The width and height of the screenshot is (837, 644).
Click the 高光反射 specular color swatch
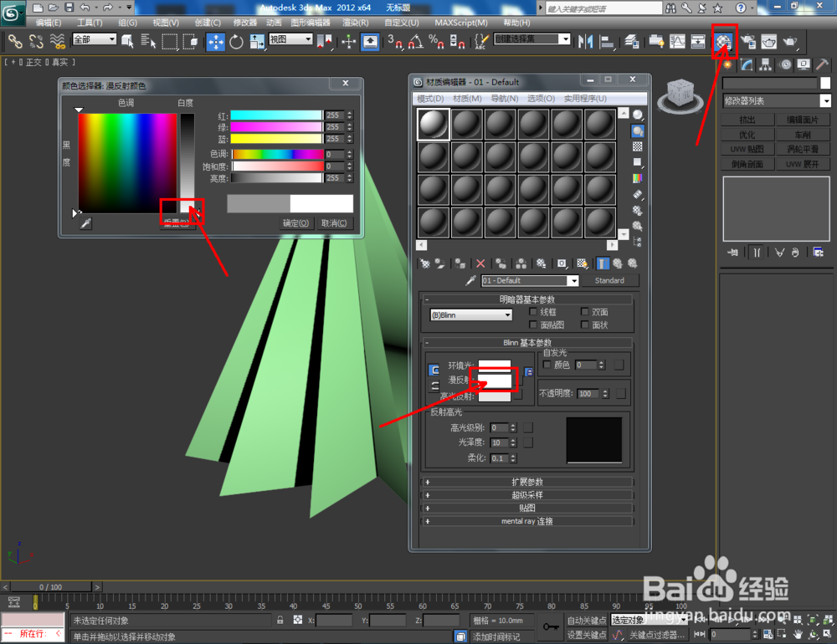tap(495, 396)
